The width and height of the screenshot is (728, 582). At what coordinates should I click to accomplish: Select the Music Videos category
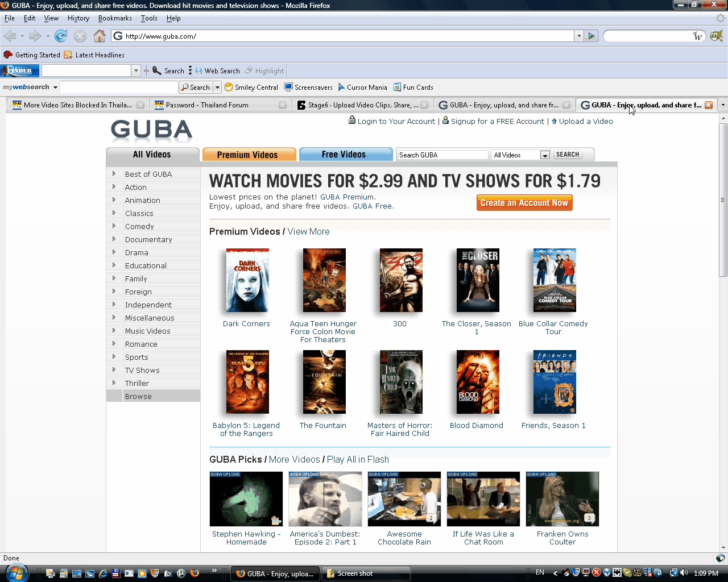point(148,331)
